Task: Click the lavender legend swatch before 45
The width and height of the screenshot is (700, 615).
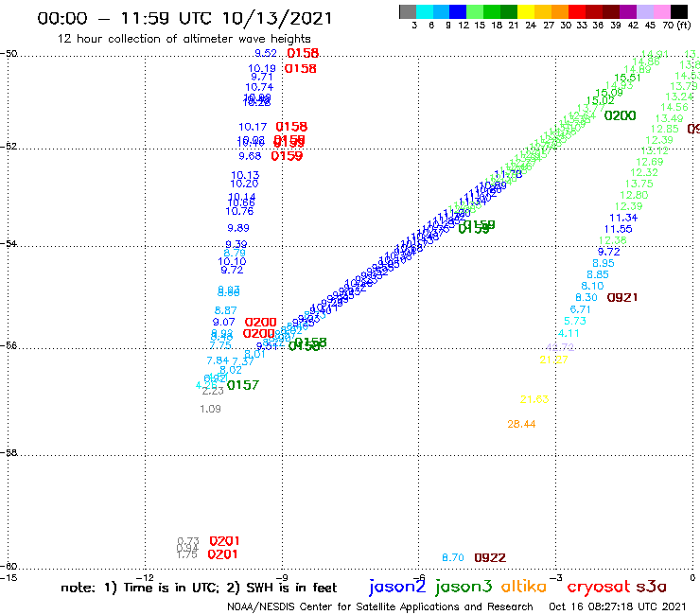Action: pyautogui.click(x=644, y=11)
